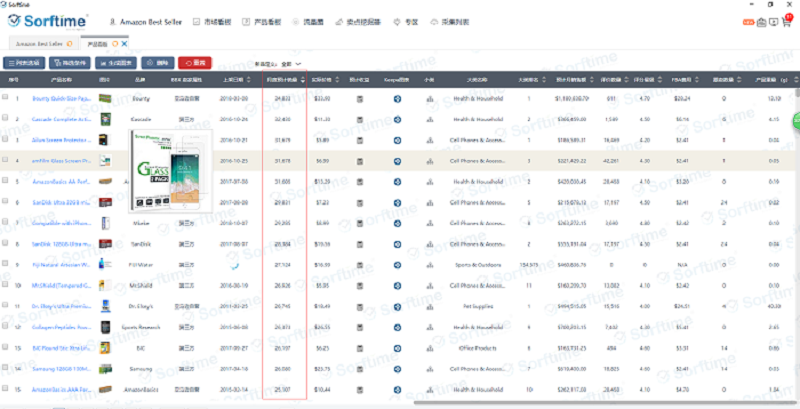
Task: Click the orange NEW badge icon
Action: (748, 22)
